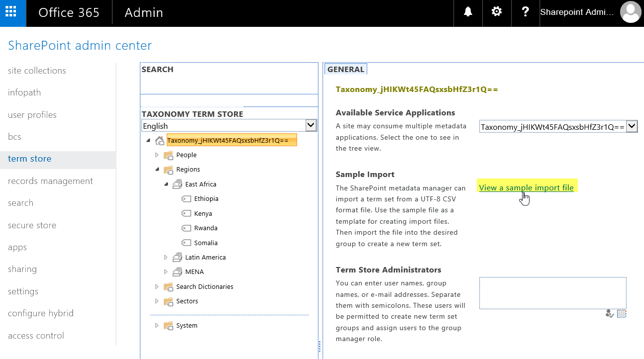Select the Somalia term
The width and height of the screenshot is (644, 359).
(x=206, y=243)
